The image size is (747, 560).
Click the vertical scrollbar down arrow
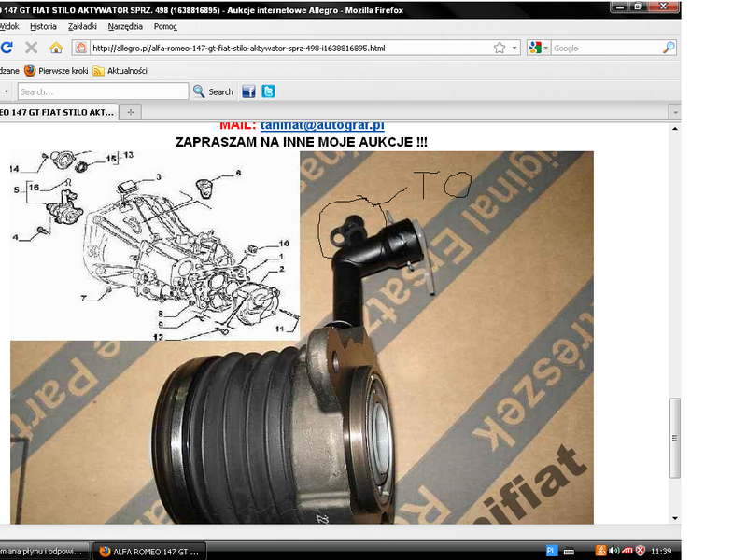[x=674, y=518]
